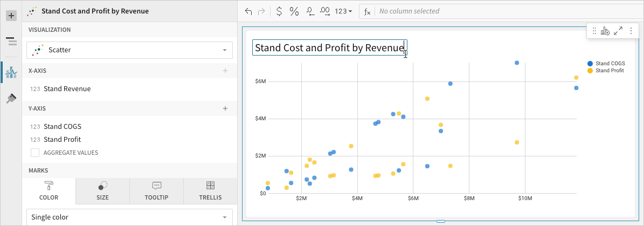
Task: Select Stand Revenue in X-Axis
Action: (x=67, y=89)
